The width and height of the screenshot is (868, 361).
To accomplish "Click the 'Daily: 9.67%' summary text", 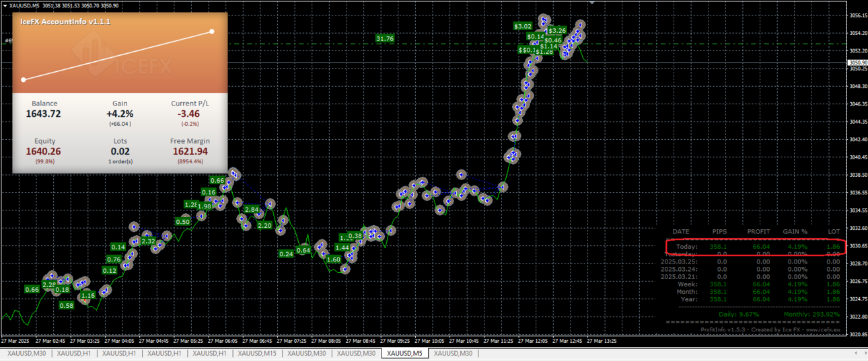I will point(739,314).
